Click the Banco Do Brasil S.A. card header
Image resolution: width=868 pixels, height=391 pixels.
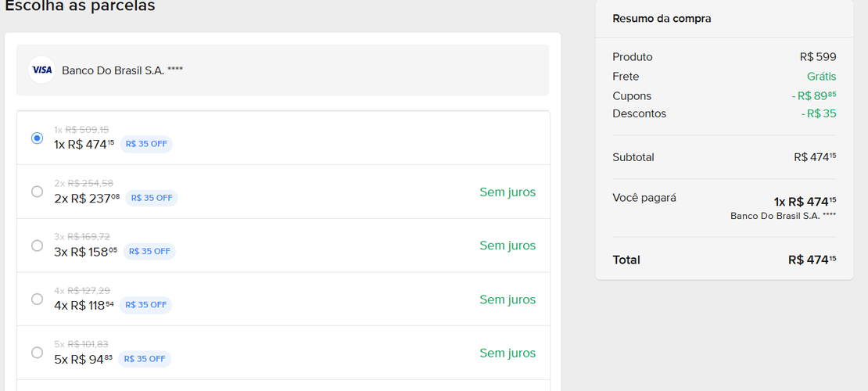coord(283,70)
